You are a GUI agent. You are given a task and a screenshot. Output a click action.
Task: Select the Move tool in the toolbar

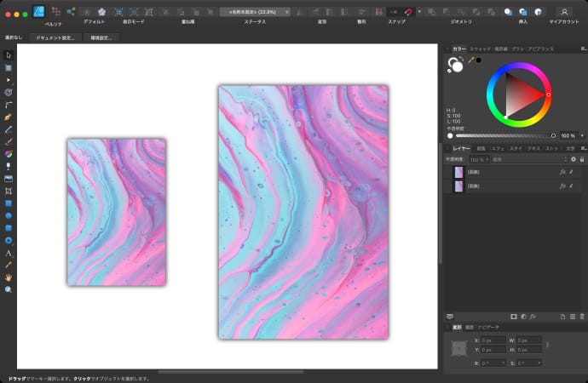click(9, 55)
